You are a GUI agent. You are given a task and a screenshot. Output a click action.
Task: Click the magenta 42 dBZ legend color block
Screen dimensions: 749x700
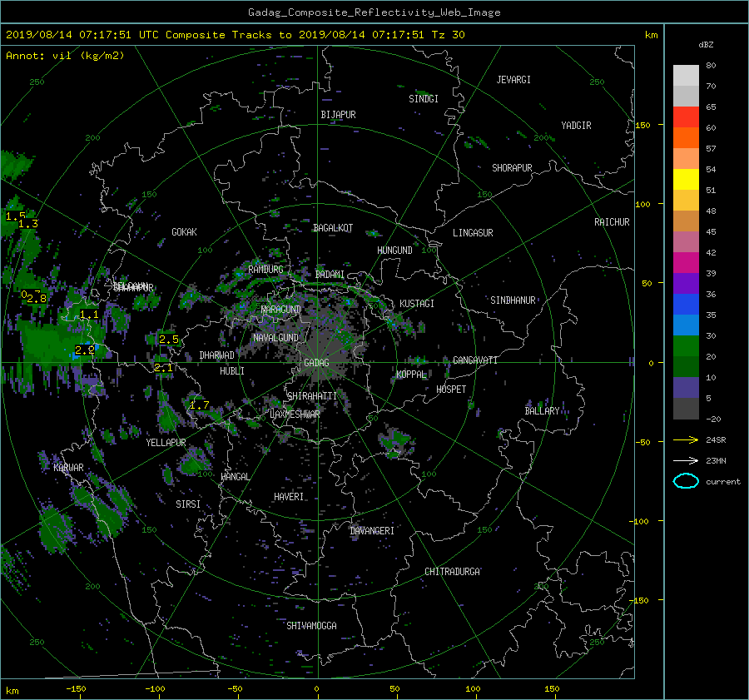[x=686, y=262]
